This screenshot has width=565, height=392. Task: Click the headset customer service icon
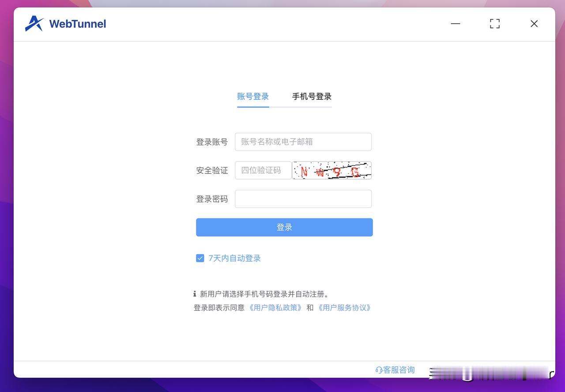(x=379, y=370)
